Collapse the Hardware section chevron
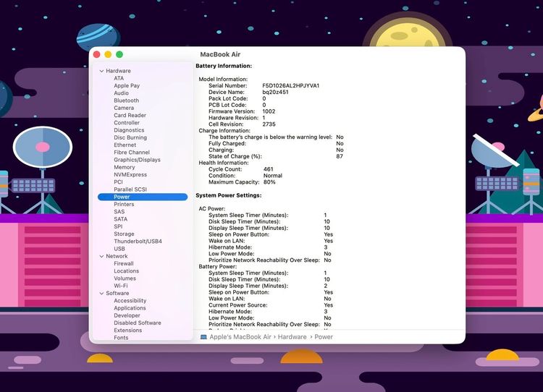Image resolution: width=543 pixels, height=392 pixels. pyautogui.click(x=101, y=71)
